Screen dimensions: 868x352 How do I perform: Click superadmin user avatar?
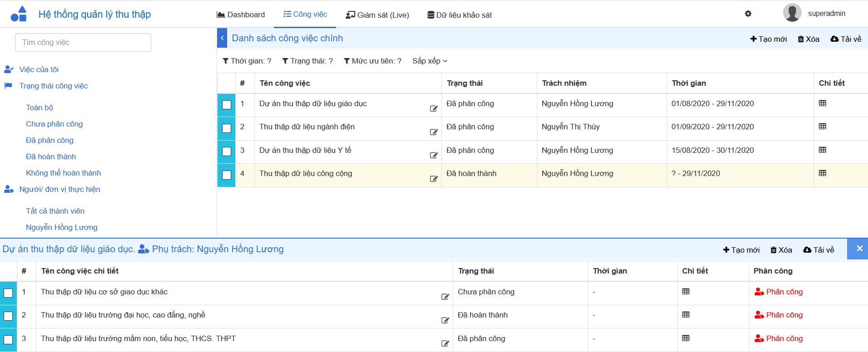(x=792, y=13)
